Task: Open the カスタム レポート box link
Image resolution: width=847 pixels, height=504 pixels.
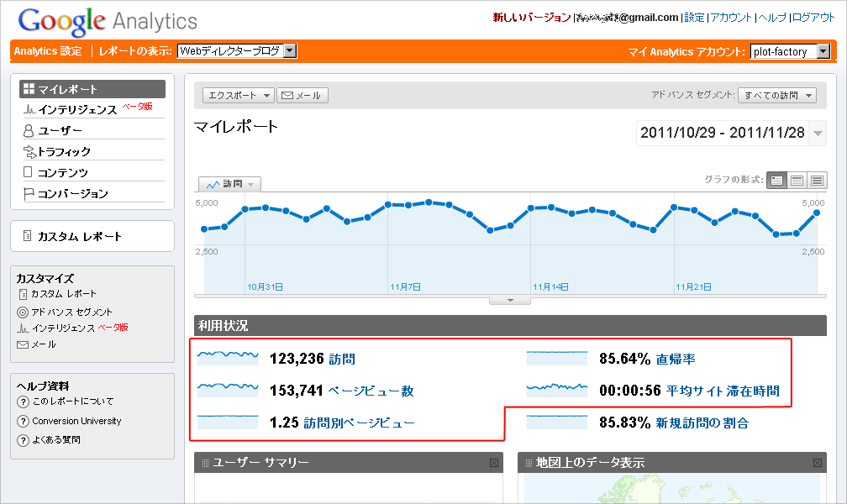Action: 79,236
